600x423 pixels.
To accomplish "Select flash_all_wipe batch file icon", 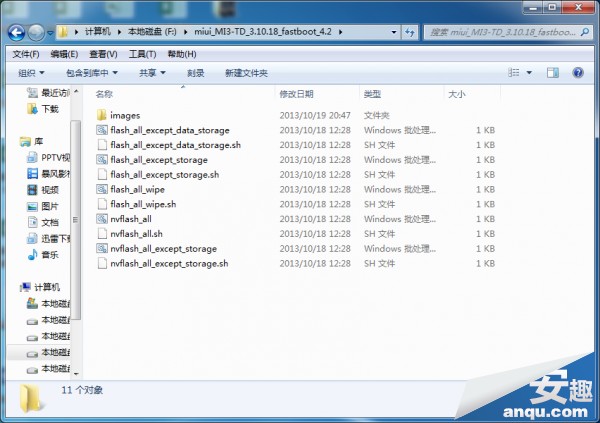I will pos(102,189).
